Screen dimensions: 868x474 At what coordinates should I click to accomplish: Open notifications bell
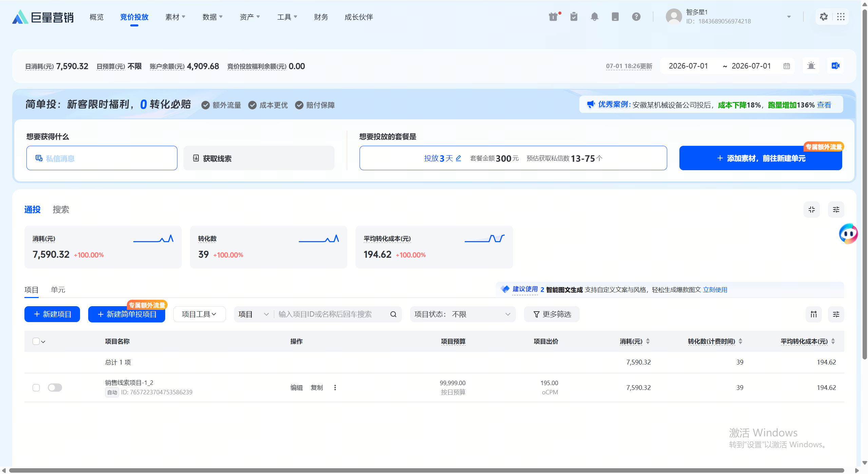594,17
